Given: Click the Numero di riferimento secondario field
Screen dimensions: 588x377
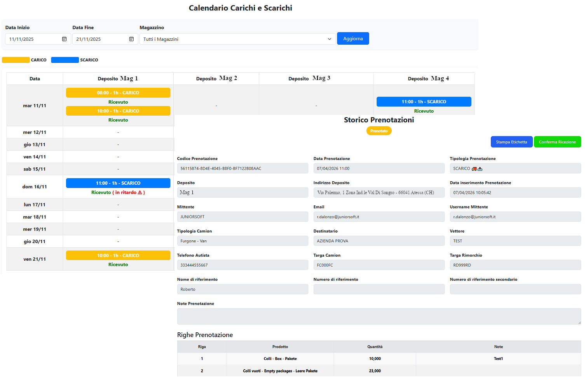Looking at the screenshot, I should coord(515,289).
